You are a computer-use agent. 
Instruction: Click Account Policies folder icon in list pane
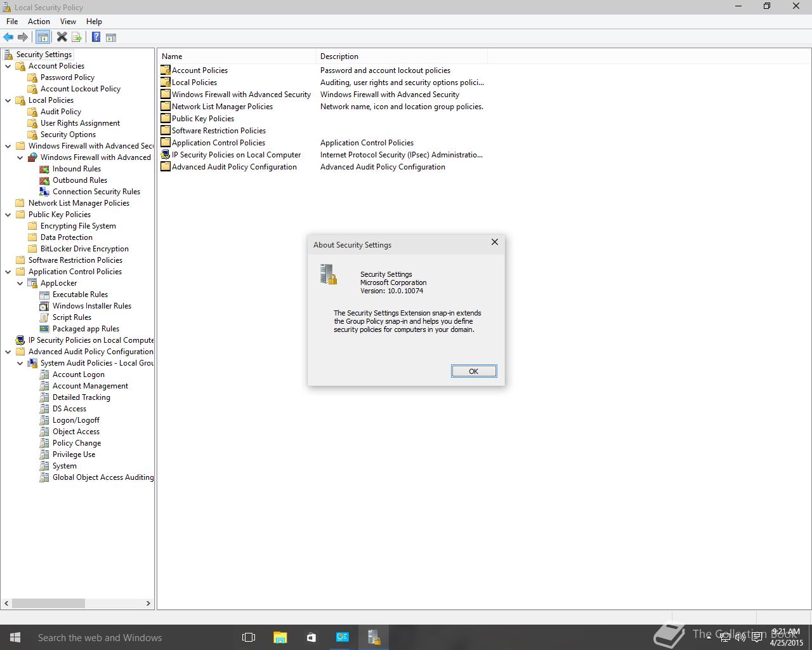(x=166, y=70)
